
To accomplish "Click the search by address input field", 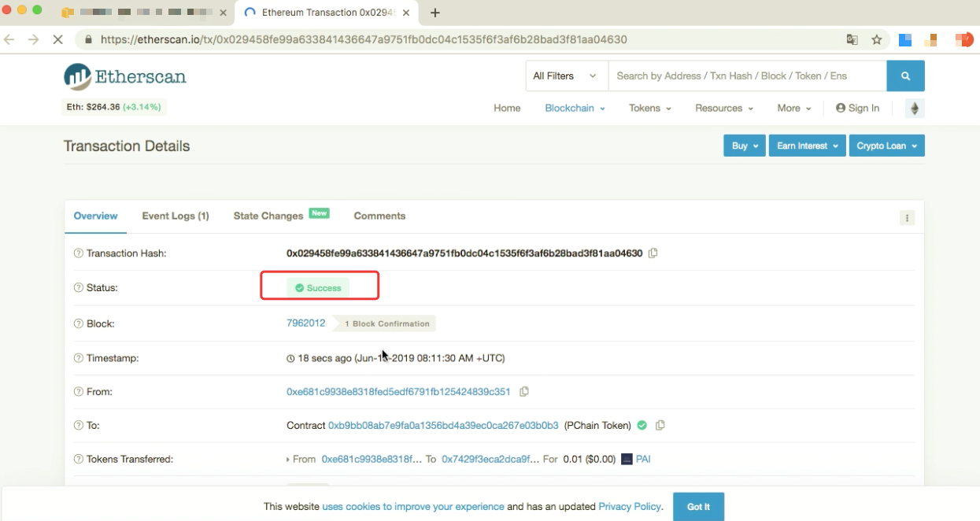I will coord(748,76).
